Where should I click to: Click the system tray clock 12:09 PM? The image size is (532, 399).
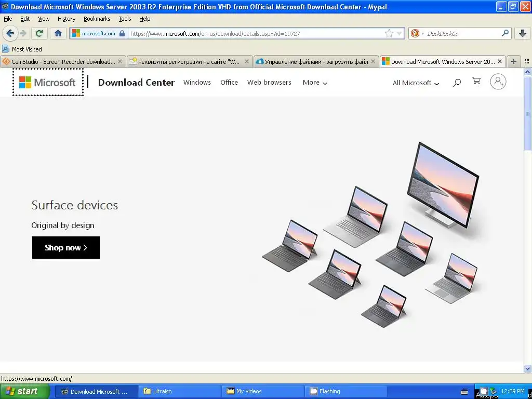coord(512,391)
